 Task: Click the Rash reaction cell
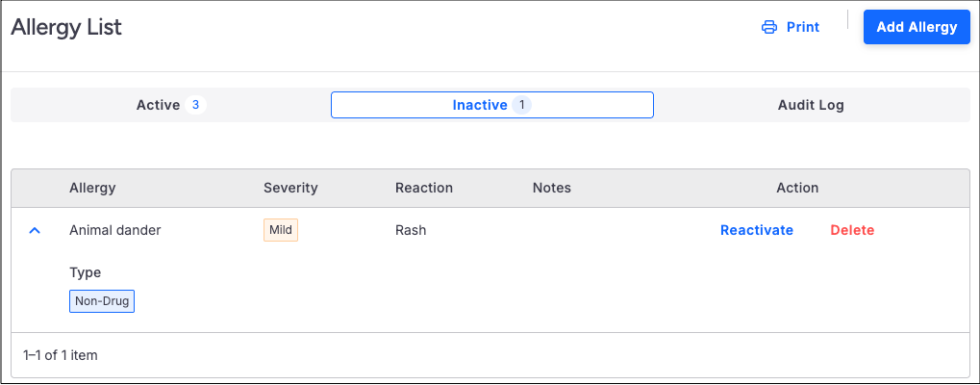(x=411, y=230)
